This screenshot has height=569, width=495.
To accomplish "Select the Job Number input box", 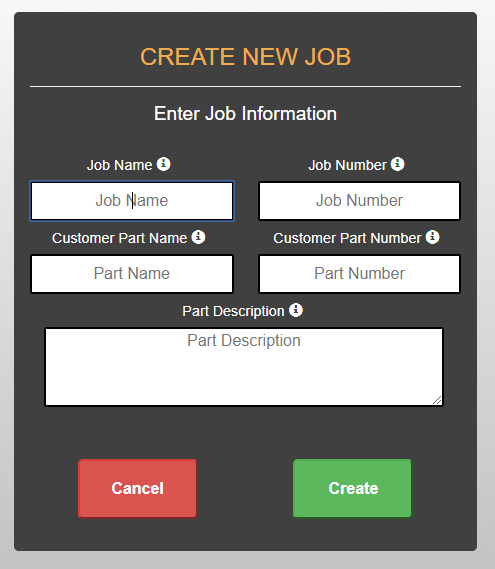I will 359,201.
